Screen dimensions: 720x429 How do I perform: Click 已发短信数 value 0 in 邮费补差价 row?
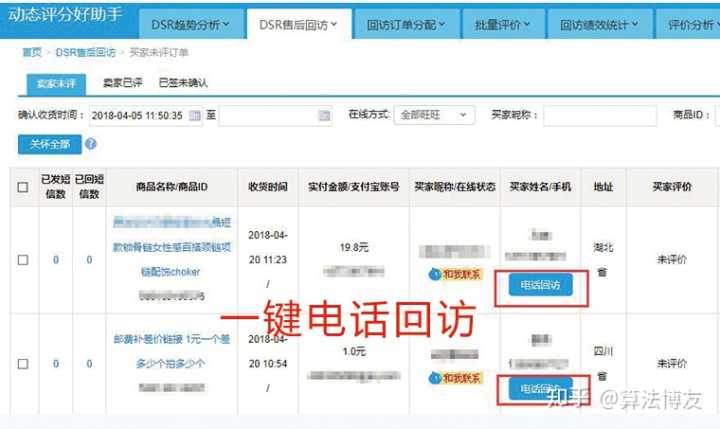(x=56, y=364)
